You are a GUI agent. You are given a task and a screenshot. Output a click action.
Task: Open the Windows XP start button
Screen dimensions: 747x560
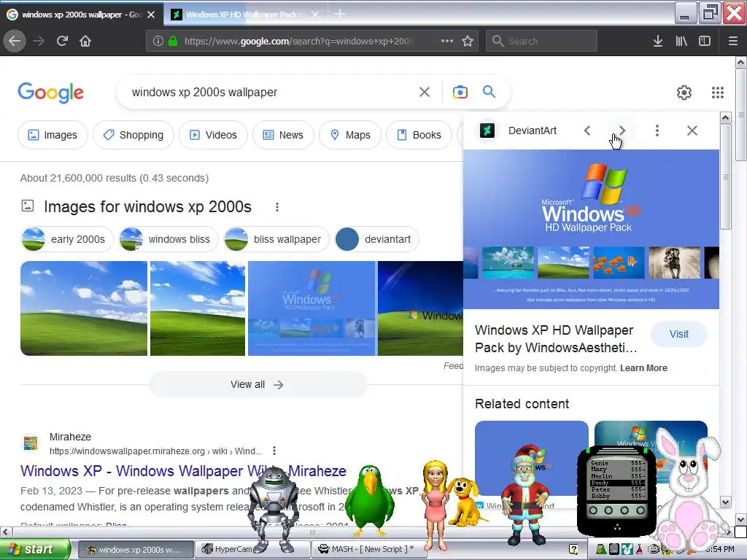pyautogui.click(x=35, y=550)
